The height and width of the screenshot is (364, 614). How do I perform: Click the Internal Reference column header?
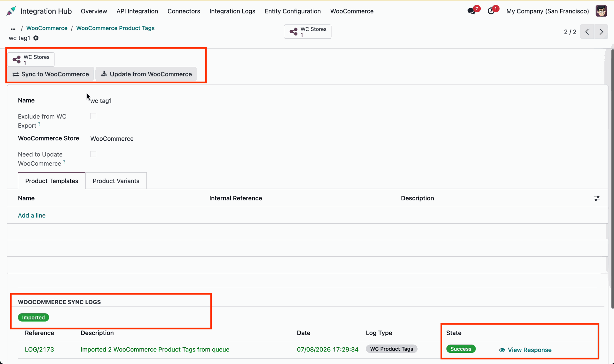236,198
